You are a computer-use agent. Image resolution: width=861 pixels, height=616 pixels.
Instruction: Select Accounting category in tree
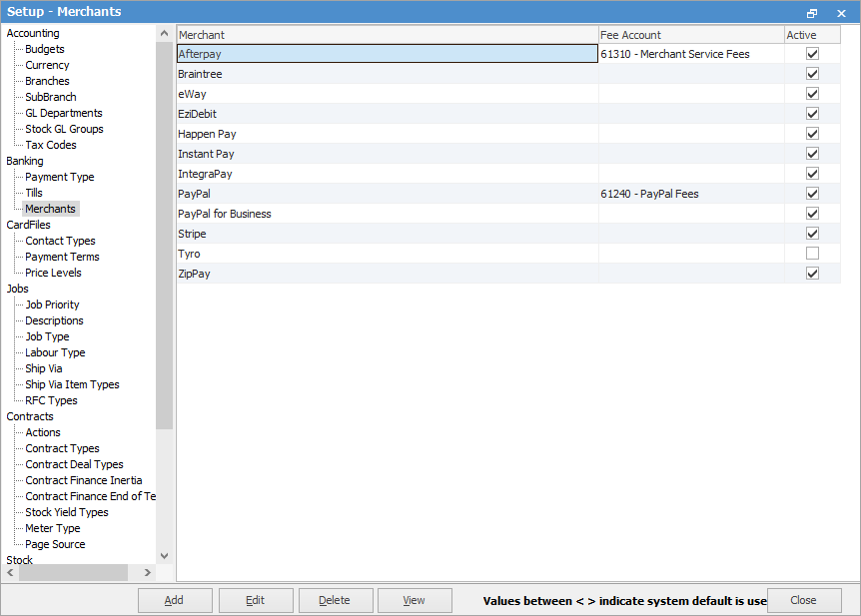coord(33,33)
